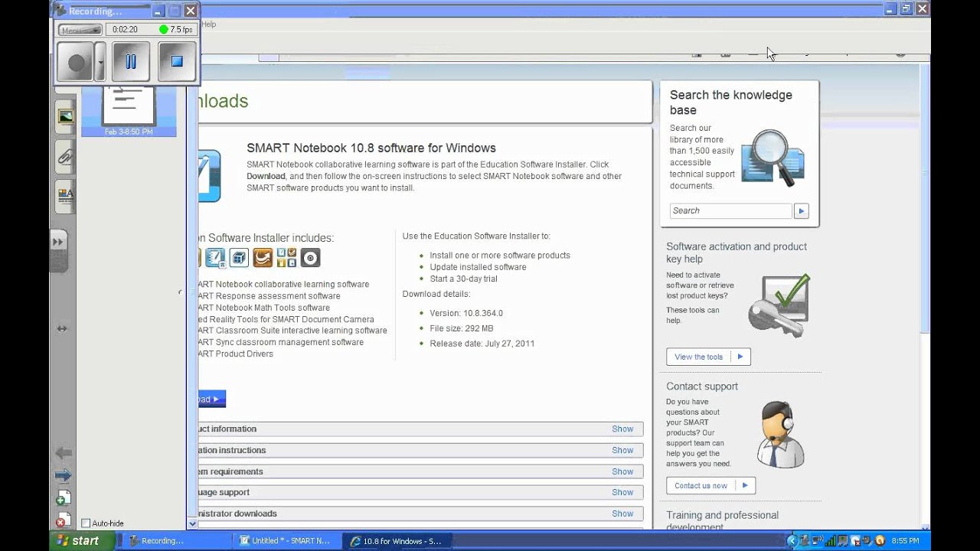Click the SMART Sync grid icon
The width and height of the screenshot is (980, 551).
coord(286,258)
